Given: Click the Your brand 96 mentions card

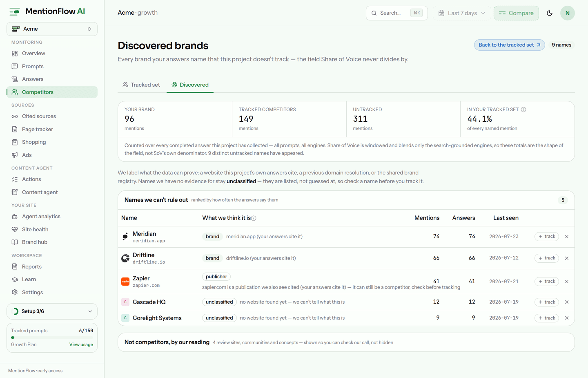Looking at the screenshot, I should (x=175, y=119).
